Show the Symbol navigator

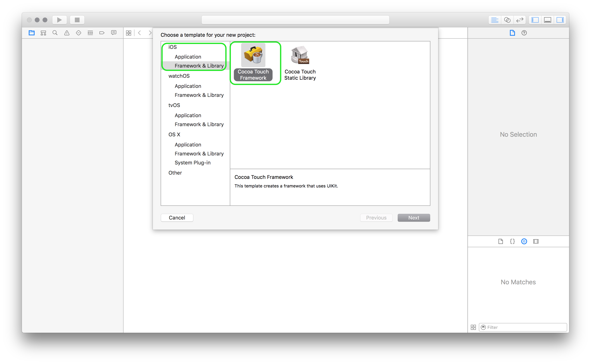tap(43, 33)
